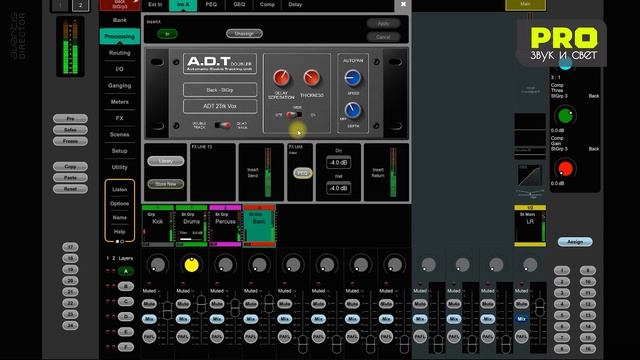This screenshot has width=640, height=360.
Task: Click the Thickness red knob
Action: click(x=311, y=78)
